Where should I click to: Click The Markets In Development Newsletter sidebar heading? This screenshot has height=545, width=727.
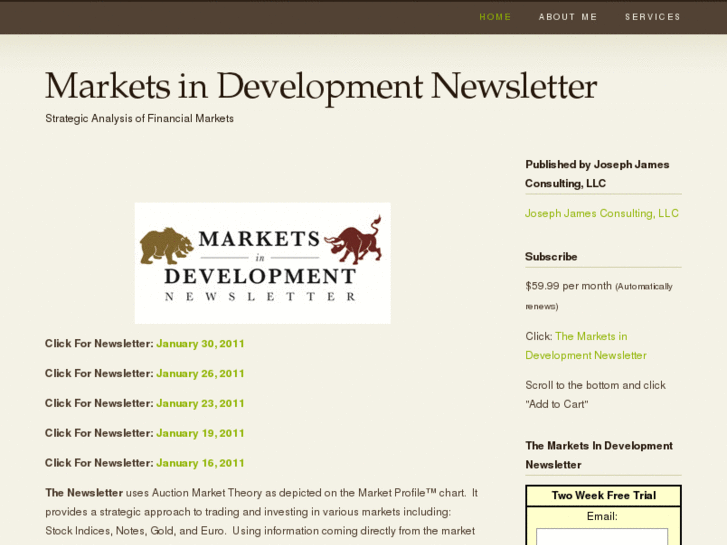tap(599, 455)
